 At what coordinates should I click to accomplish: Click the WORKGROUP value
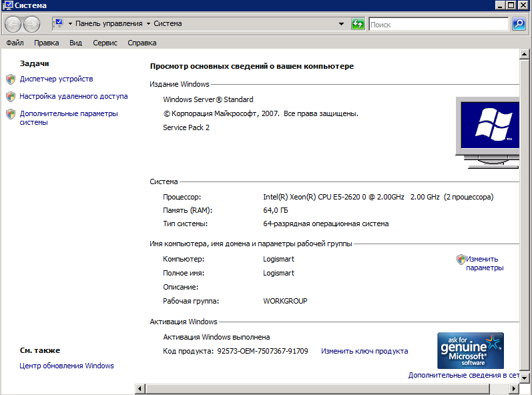coord(285,301)
